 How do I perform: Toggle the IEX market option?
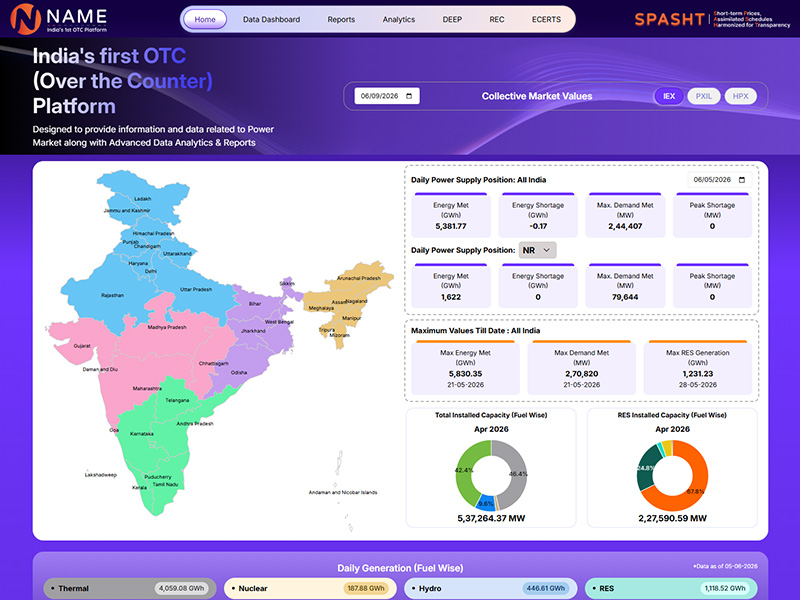click(x=669, y=96)
